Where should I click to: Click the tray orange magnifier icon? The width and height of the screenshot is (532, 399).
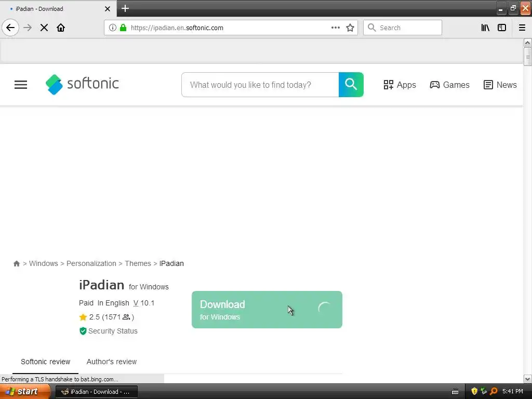point(494,391)
